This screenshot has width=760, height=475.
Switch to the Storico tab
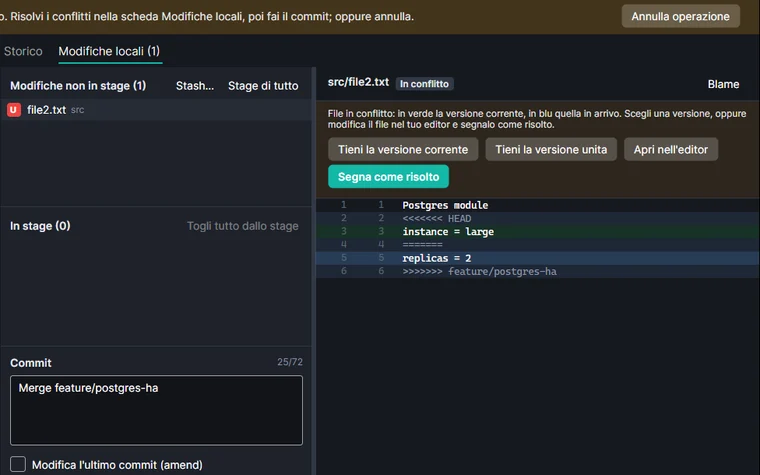23,51
